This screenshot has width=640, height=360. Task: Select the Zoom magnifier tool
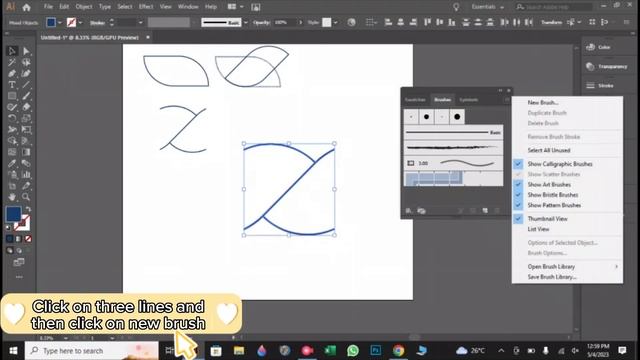coord(26,197)
